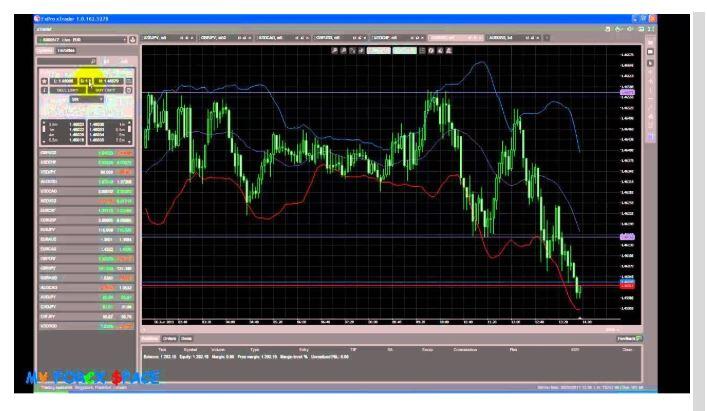
Task: Focus the symbol search field
Action: pyautogui.click(x=67, y=61)
